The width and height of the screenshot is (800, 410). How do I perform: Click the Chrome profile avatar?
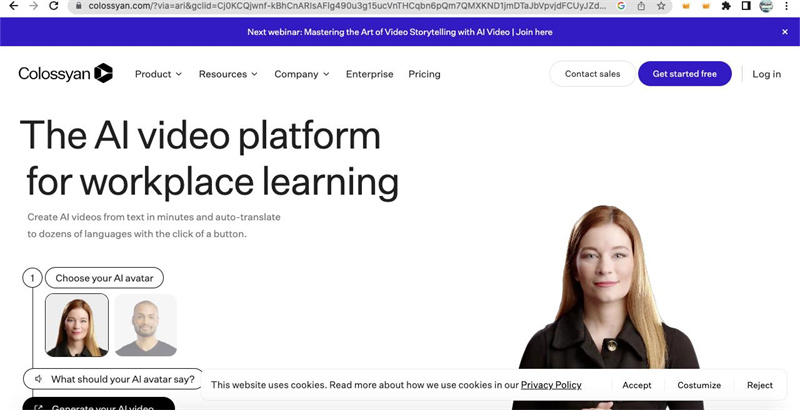pyautogui.click(x=766, y=6)
